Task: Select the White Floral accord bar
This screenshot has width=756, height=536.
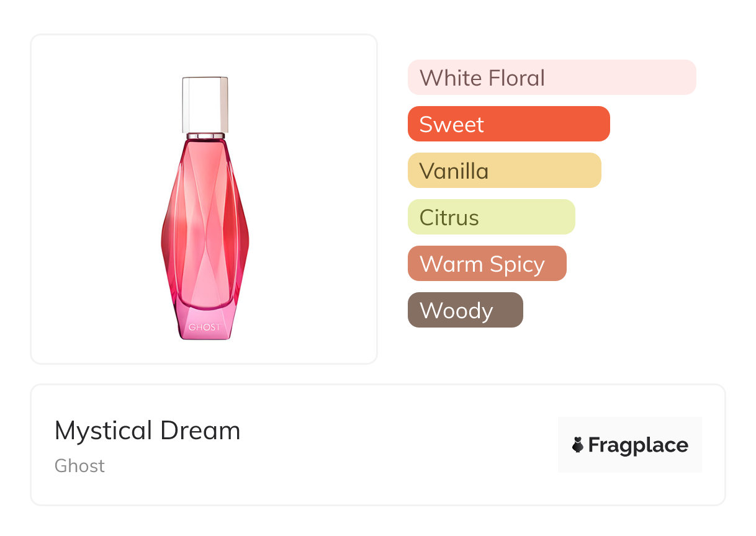Action: tap(551, 78)
